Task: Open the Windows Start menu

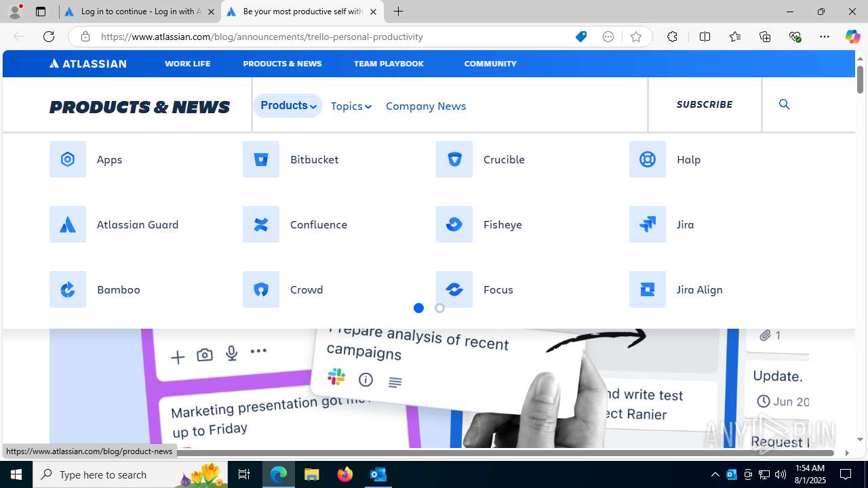Action: (16, 474)
